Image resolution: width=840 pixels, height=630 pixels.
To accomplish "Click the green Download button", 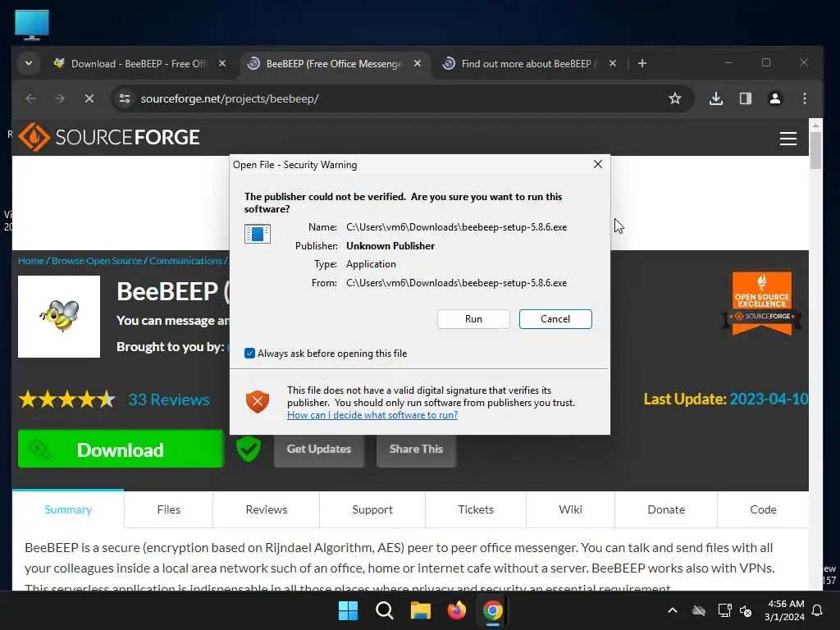I will 121,449.
